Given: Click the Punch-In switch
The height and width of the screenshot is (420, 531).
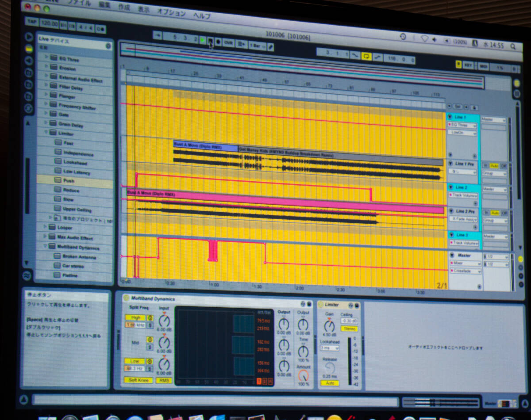Looking at the screenshot, I should coord(355,55).
